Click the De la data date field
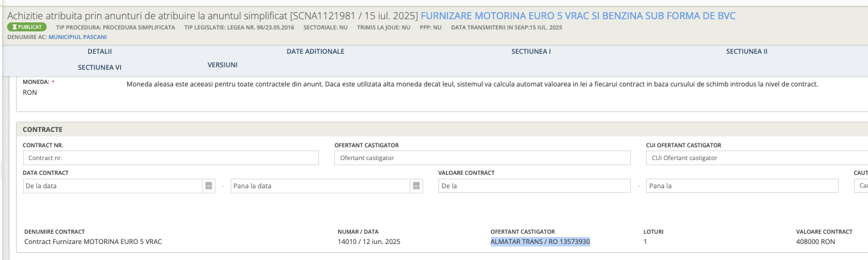Viewport: 868px width, 260px height. (x=112, y=186)
